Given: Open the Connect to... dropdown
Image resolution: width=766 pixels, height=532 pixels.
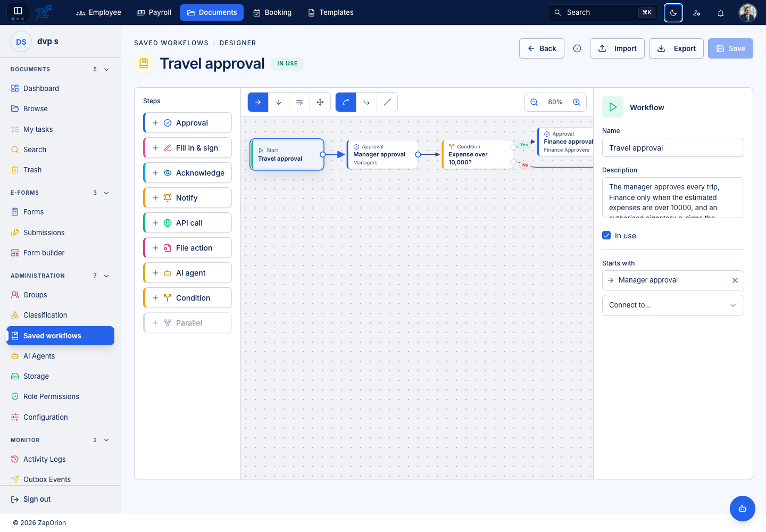Looking at the screenshot, I should (673, 305).
